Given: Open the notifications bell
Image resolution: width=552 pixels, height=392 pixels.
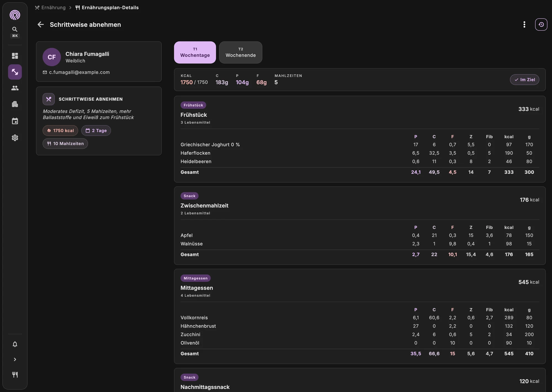Looking at the screenshot, I should pos(15,344).
